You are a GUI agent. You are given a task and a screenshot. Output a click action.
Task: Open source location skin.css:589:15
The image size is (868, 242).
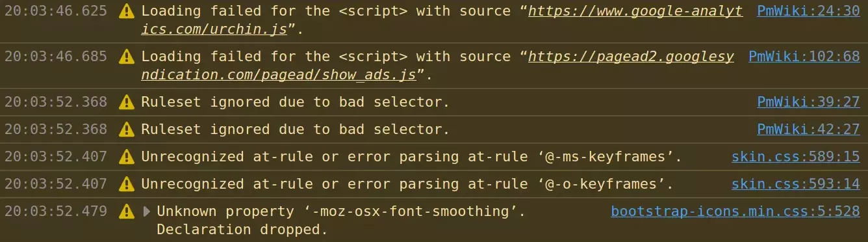coord(796,157)
